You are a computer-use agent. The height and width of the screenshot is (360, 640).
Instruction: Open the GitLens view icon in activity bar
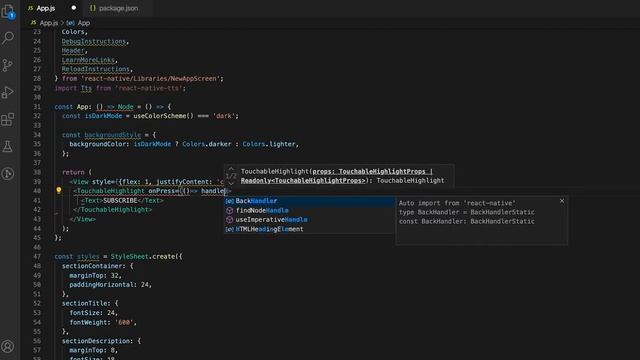pyautogui.click(x=8, y=174)
